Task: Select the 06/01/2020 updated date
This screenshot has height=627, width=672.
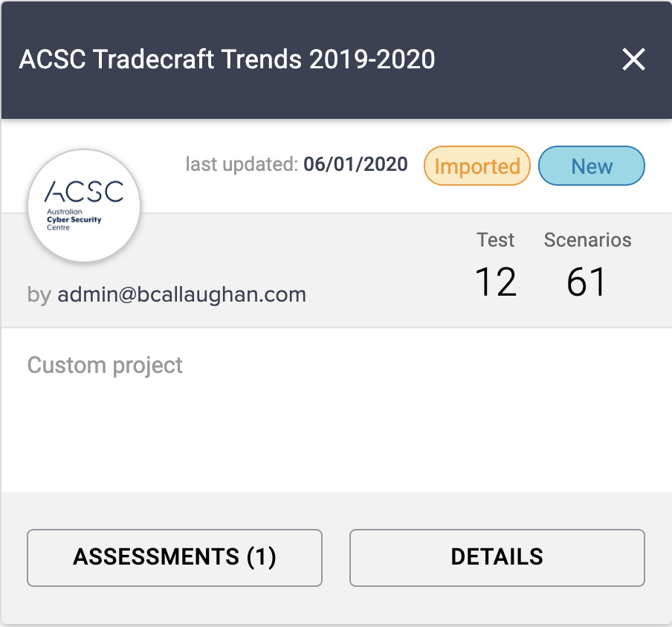Action: point(355,164)
